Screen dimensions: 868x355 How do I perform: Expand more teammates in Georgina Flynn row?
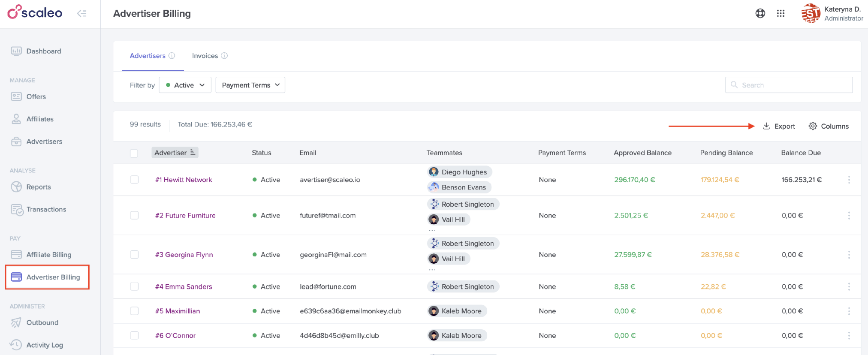pos(432,270)
